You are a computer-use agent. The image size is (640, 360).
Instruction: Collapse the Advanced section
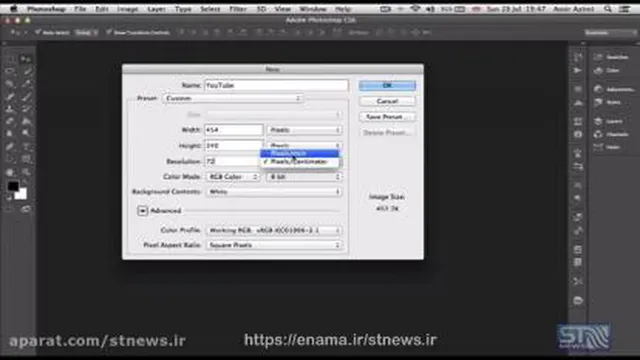pyautogui.click(x=142, y=211)
